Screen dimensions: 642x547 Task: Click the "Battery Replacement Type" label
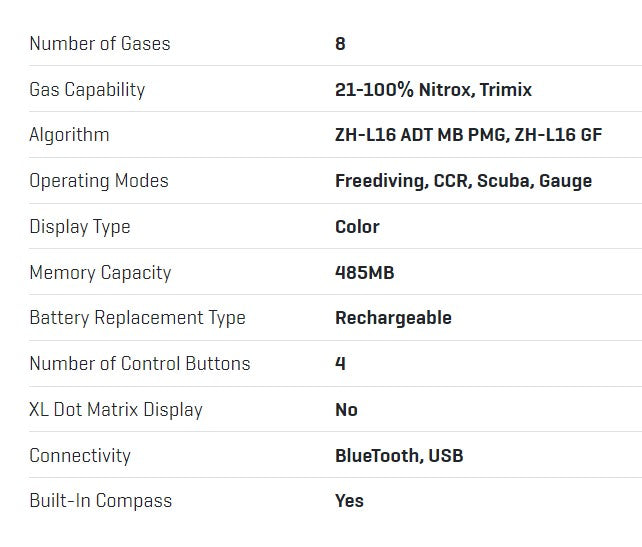(137, 318)
